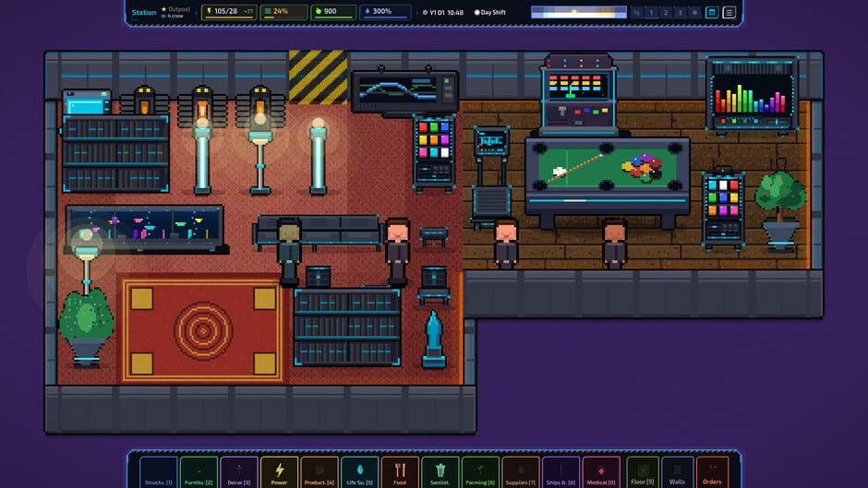Open the Furniture build category
Screen dimensions: 868x488
click(x=199, y=472)
